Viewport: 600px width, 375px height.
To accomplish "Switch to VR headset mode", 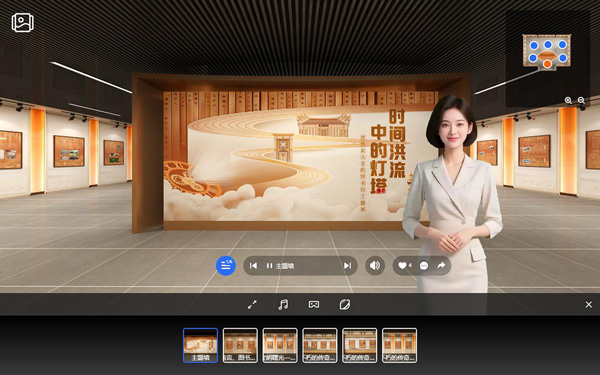I will click(x=314, y=305).
